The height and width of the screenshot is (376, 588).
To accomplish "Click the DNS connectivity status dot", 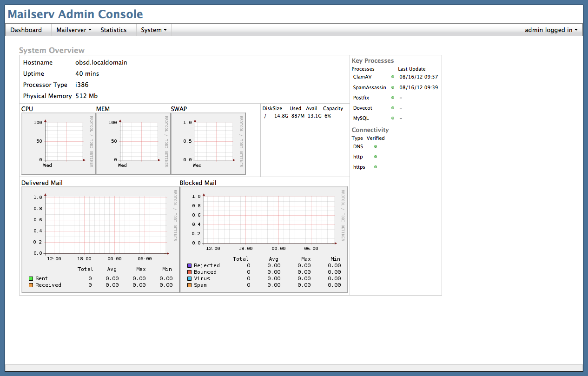I will coord(376,146).
